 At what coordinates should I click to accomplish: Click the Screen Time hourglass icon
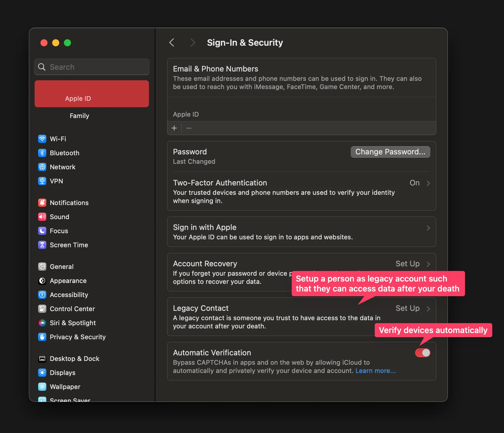tap(42, 245)
